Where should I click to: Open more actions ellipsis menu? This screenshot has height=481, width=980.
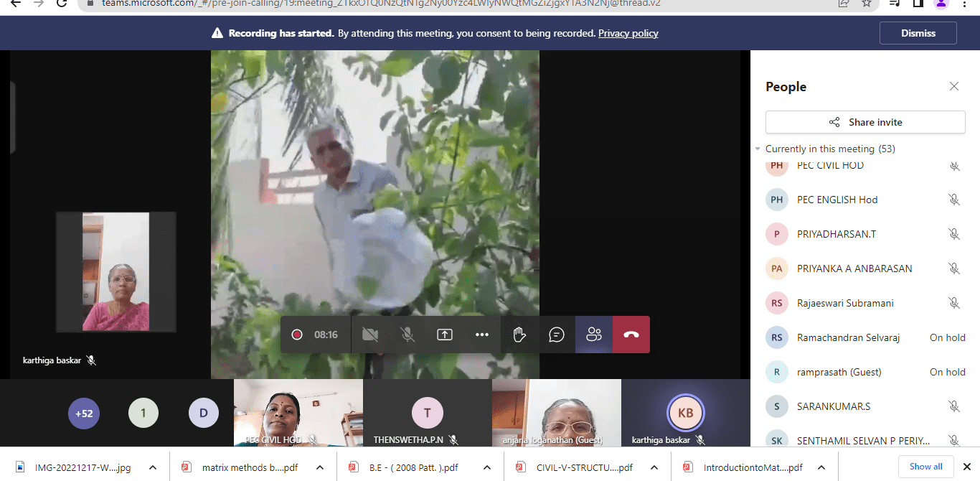coord(482,335)
